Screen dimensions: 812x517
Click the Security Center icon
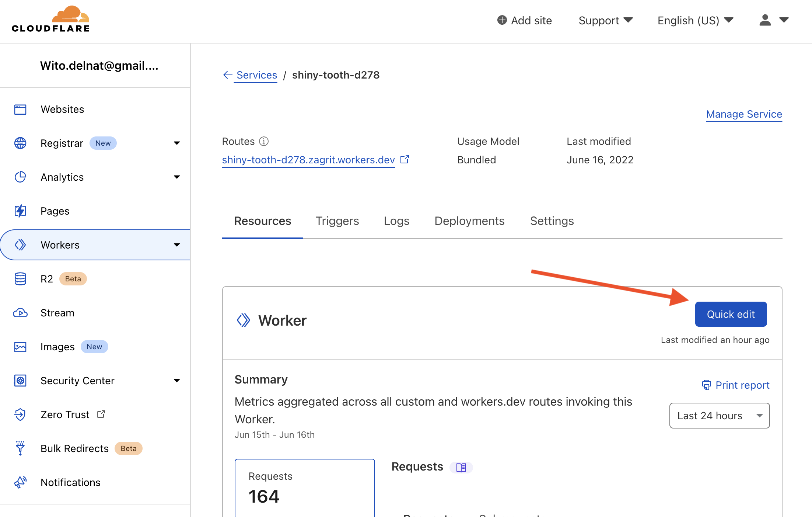20,381
